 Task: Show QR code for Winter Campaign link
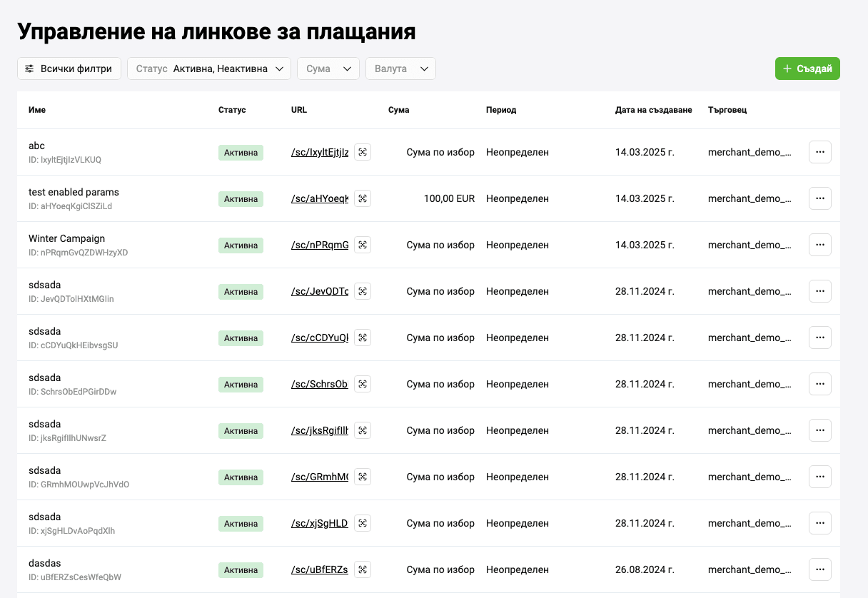point(363,245)
